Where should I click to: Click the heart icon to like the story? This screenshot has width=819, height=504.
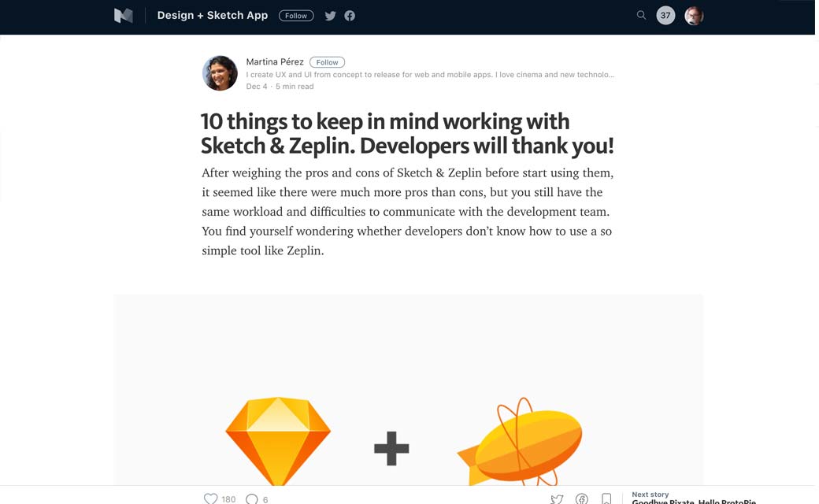tap(210, 498)
